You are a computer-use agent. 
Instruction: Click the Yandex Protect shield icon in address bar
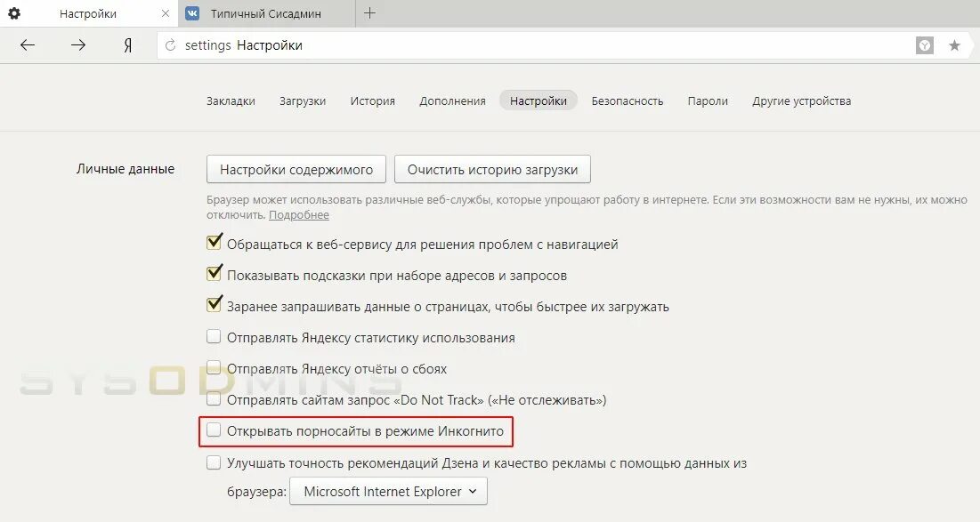pos(925,45)
